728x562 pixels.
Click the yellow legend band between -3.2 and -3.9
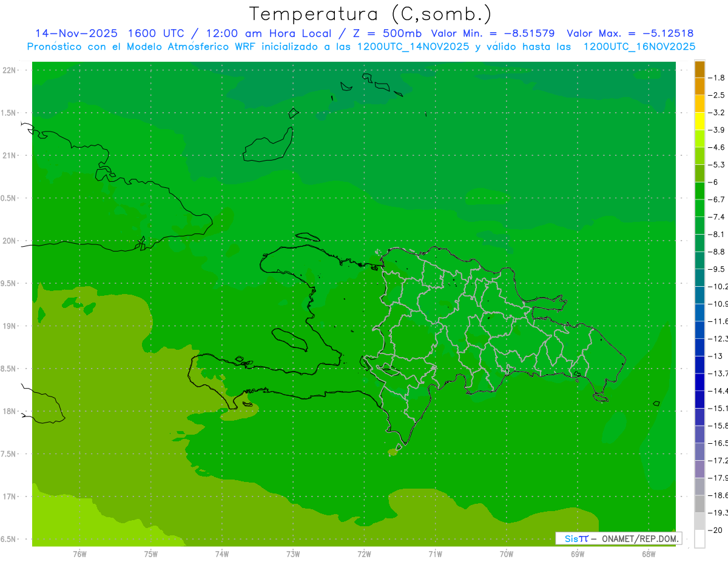[x=699, y=121]
